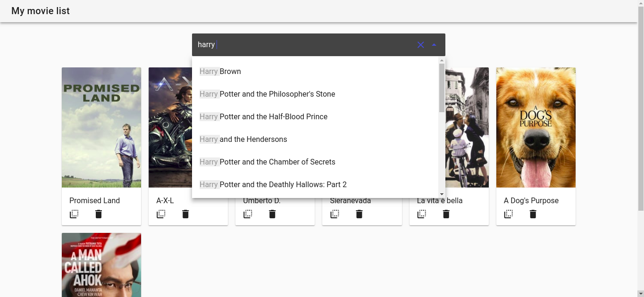
Task: Choose Harry Potter and the Chamber of Secrets
Action: 315,162
